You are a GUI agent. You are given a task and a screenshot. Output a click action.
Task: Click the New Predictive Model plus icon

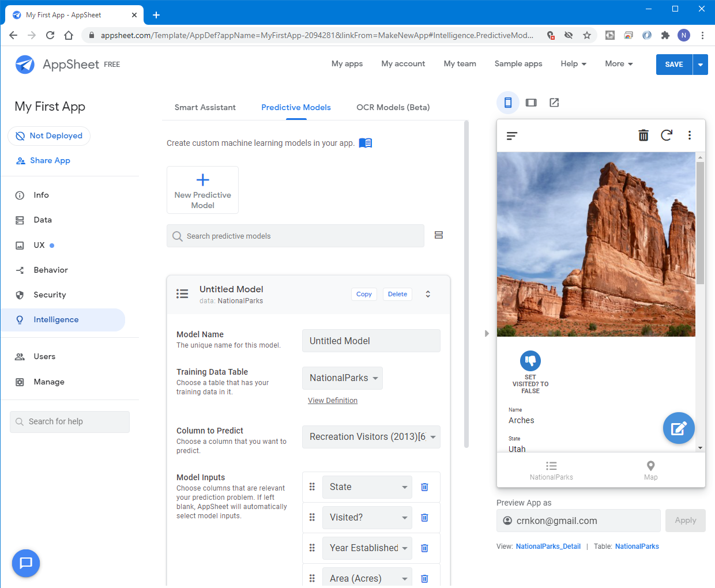click(202, 180)
